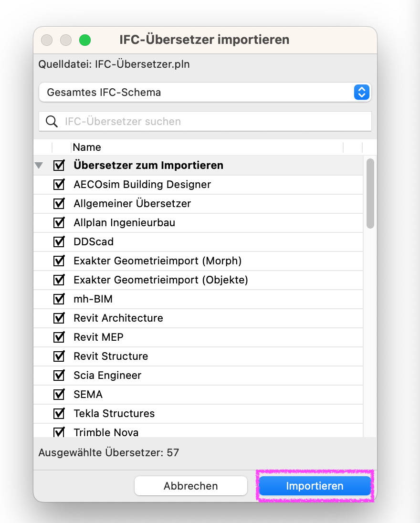Select the Revit Architecture row text
The height and width of the screenshot is (523, 420).
click(118, 318)
